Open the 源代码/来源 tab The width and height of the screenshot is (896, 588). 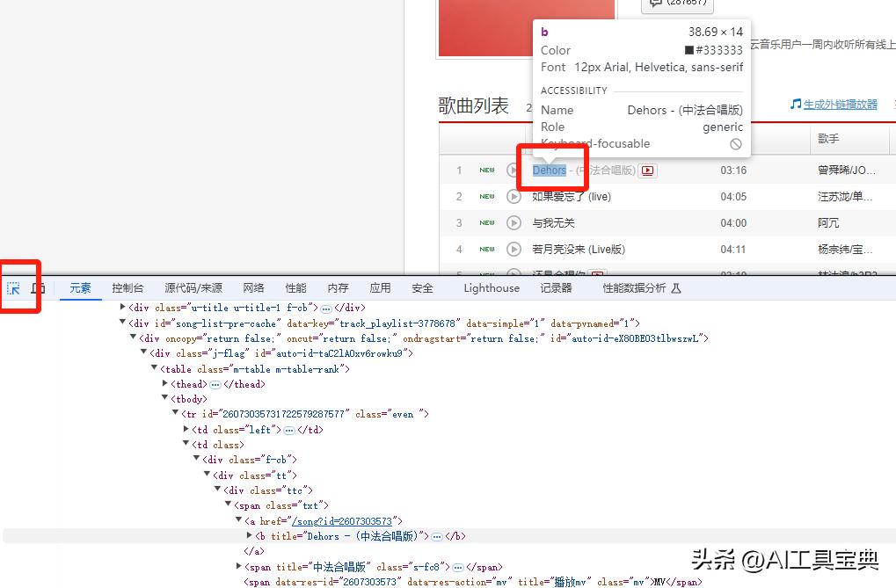pyautogui.click(x=193, y=288)
